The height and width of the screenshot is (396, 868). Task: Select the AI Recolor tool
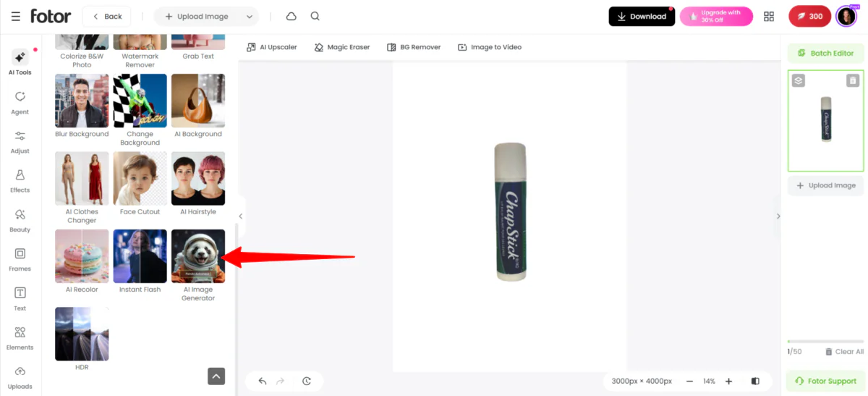82,261
